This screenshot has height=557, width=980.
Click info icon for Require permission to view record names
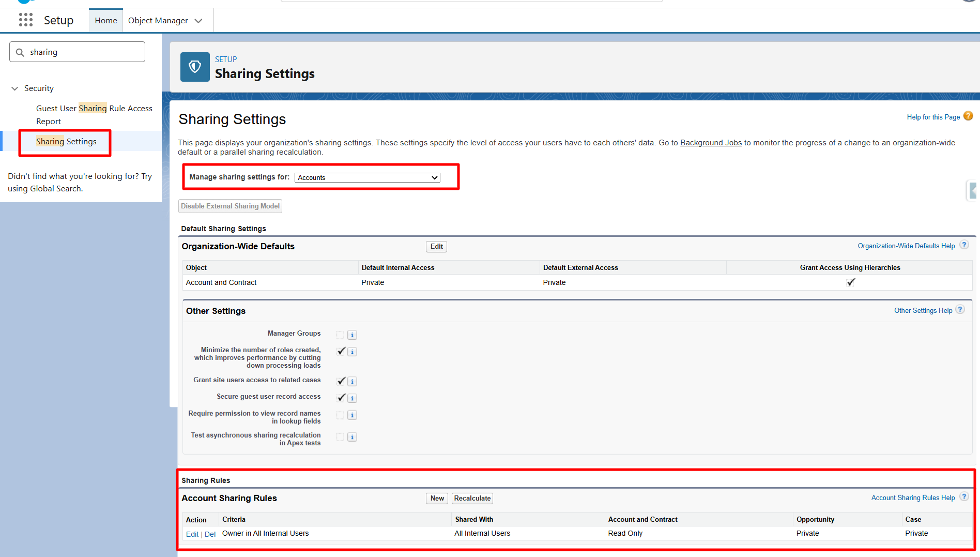tap(352, 415)
